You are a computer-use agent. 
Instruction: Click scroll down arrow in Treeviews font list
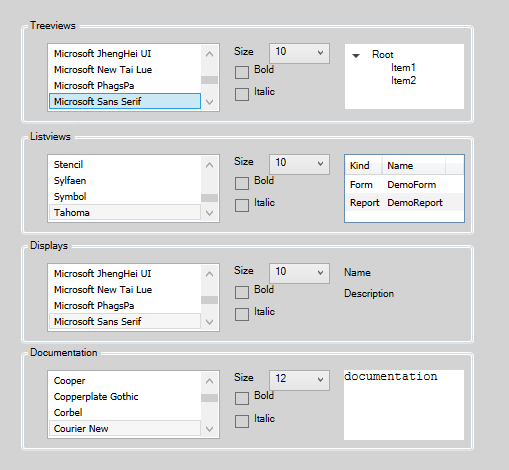coord(209,102)
